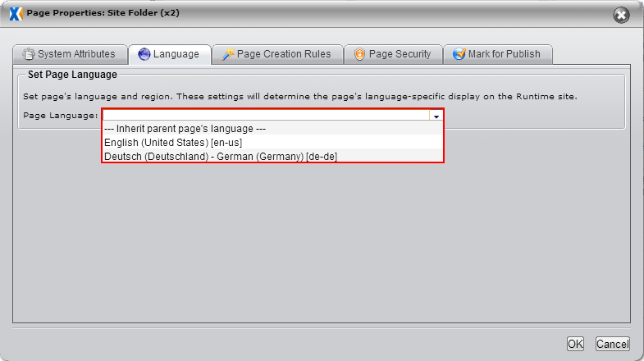This screenshot has width=644, height=361.
Task: Click the System Attributes clipboard icon
Action: click(29, 54)
